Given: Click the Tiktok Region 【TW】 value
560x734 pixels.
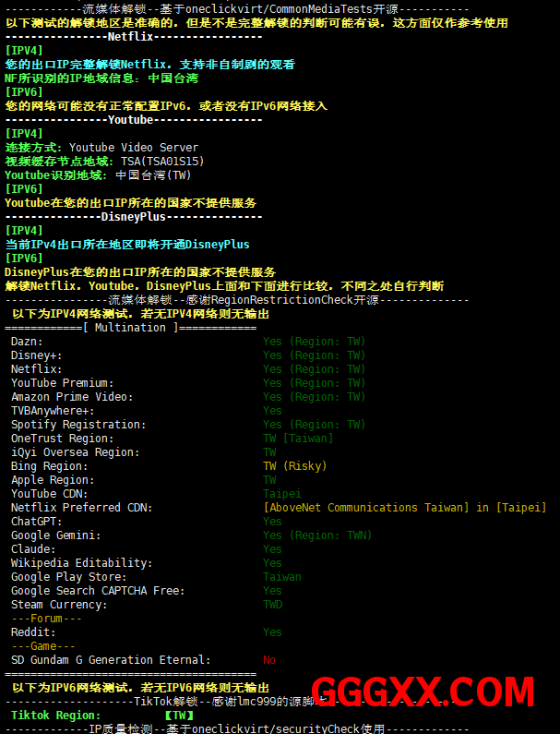Looking at the screenshot, I should 178,716.
